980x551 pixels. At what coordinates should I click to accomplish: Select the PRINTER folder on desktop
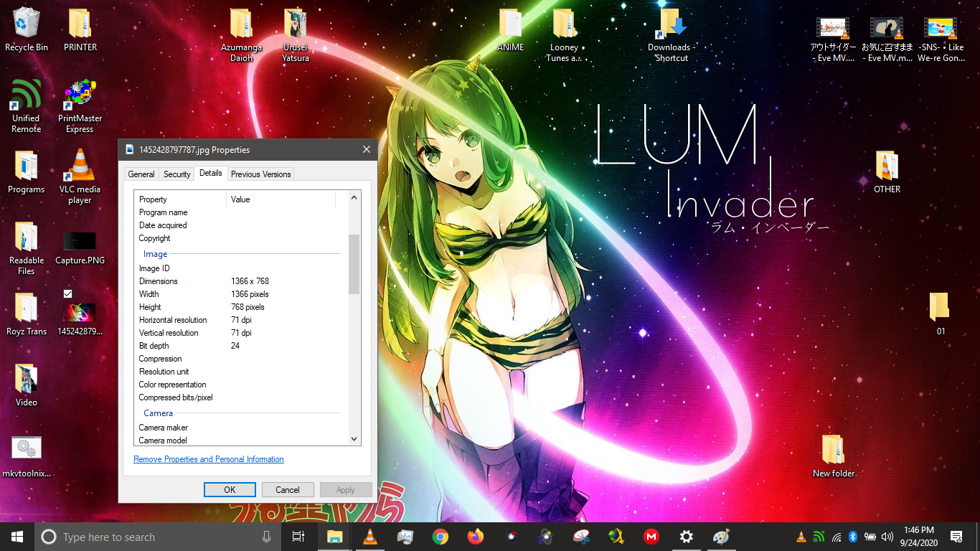click(x=80, y=29)
